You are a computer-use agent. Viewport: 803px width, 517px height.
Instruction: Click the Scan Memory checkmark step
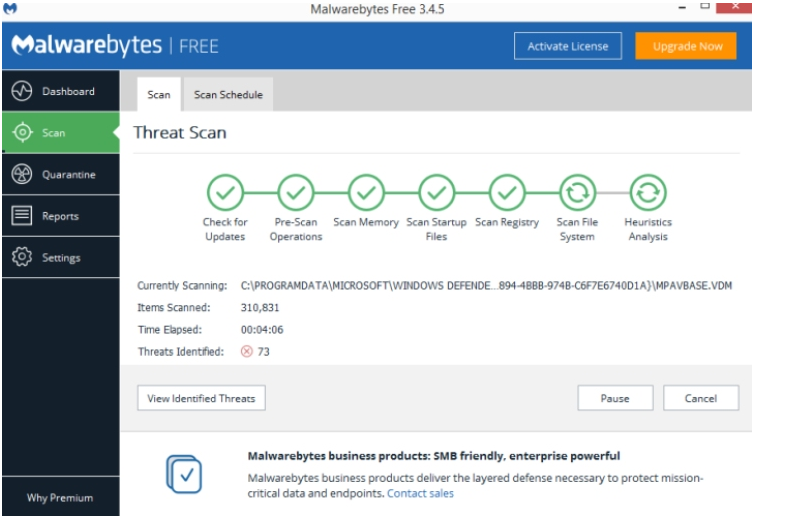pyautogui.click(x=366, y=193)
